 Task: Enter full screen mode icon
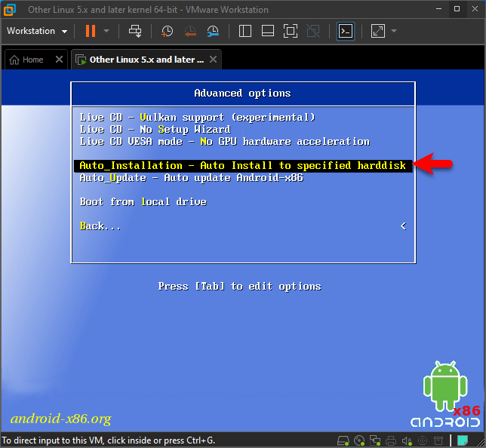[291, 31]
